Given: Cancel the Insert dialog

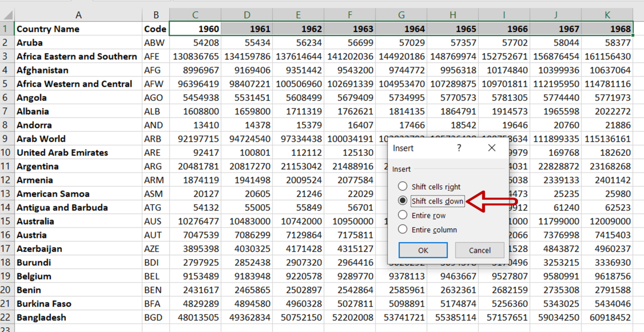Looking at the screenshot, I should coord(479,250).
